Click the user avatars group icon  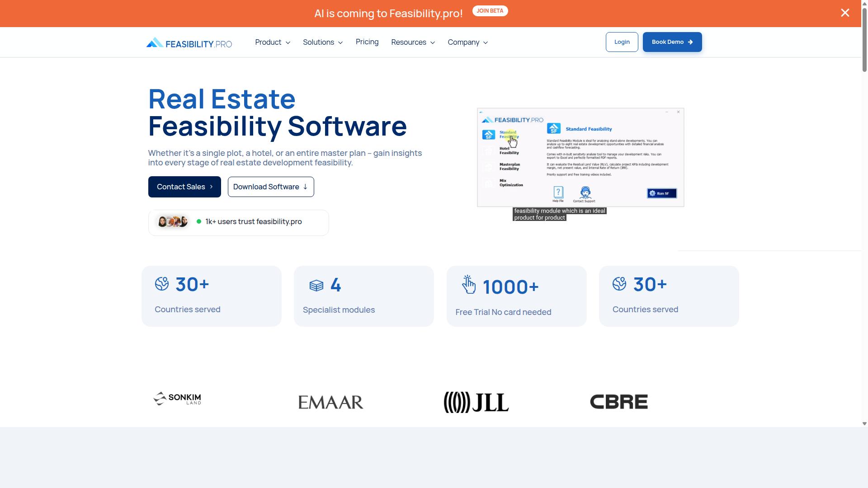click(x=172, y=221)
